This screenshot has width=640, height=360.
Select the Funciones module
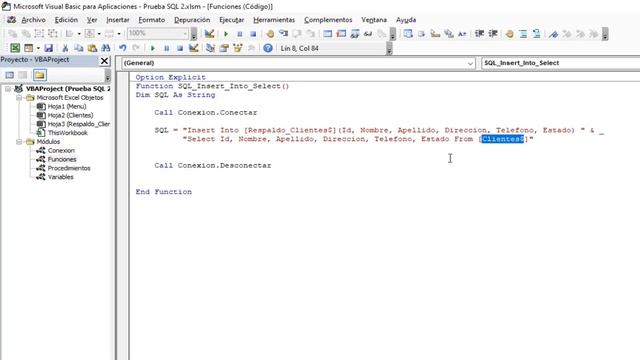(x=62, y=160)
